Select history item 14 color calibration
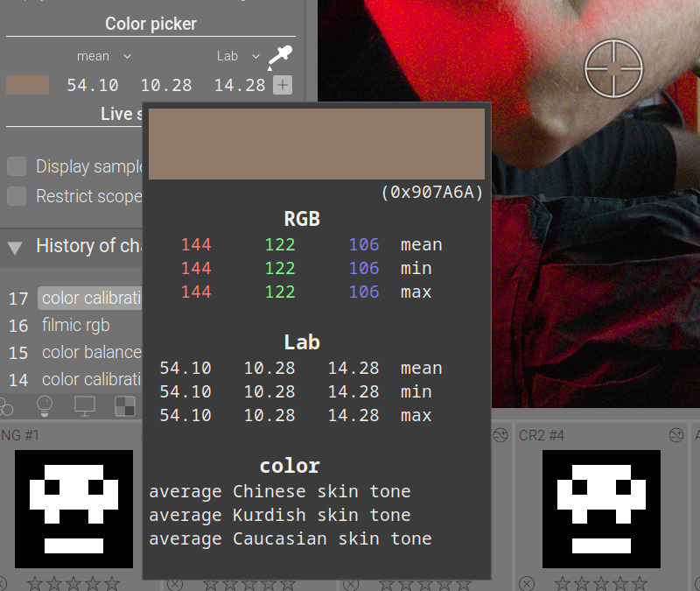The image size is (700, 591). (91, 380)
